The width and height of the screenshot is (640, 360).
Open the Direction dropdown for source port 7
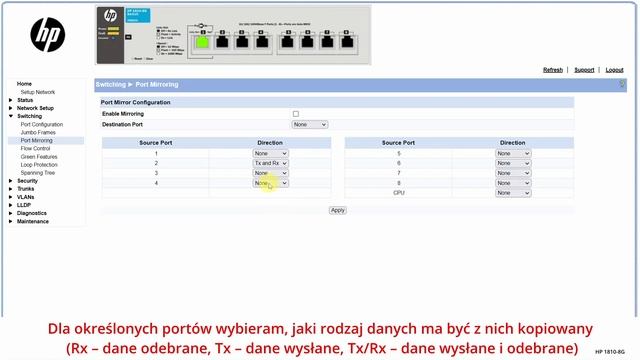pos(513,173)
